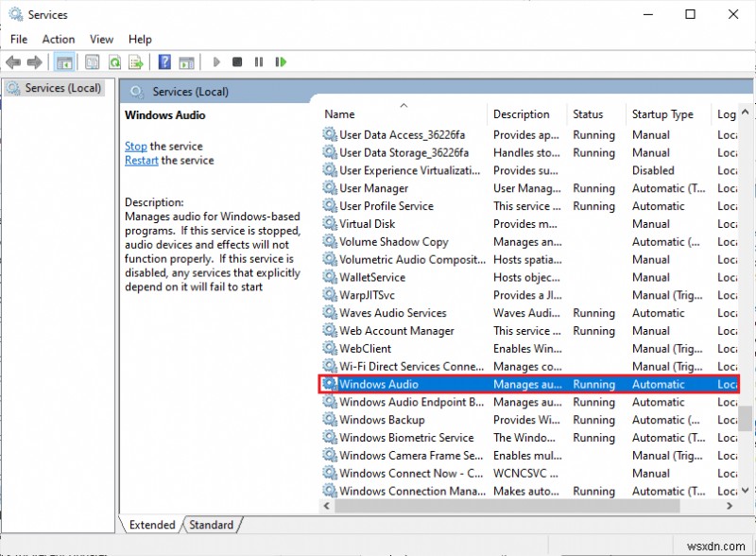Open the Action menu
Image resolution: width=756 pixels, height=556 pixels.
tap(59, 39)
